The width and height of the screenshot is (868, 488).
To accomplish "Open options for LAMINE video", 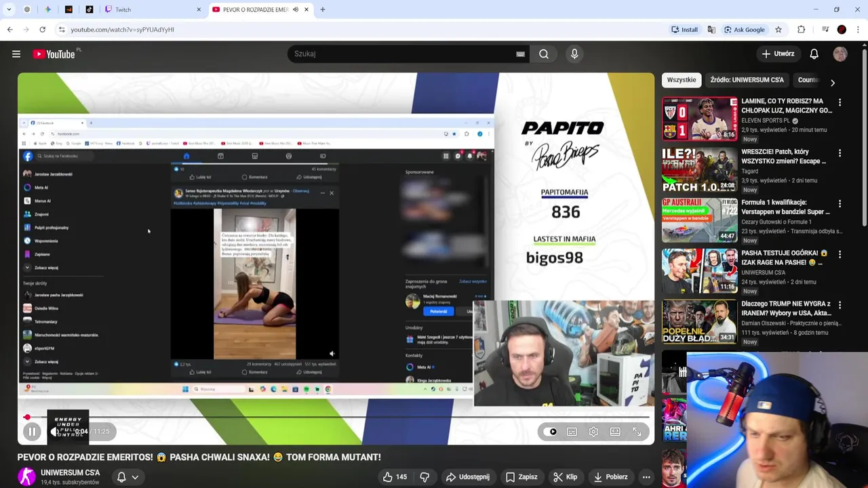I will point(840,102).
